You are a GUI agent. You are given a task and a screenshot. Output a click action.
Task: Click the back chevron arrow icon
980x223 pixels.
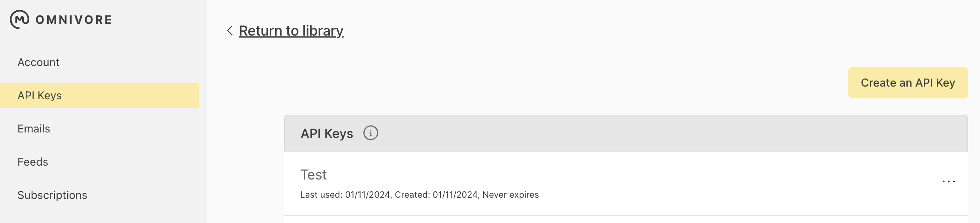click(230, 30)
